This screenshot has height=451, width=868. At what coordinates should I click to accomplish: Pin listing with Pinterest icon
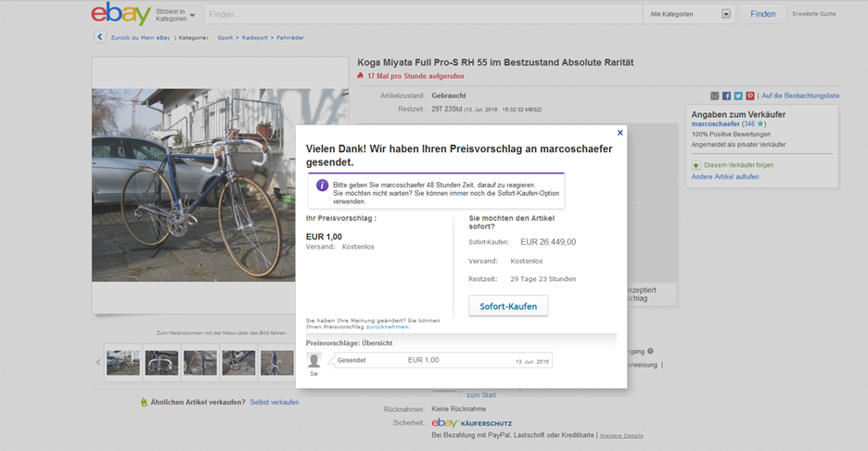(749, 96)
